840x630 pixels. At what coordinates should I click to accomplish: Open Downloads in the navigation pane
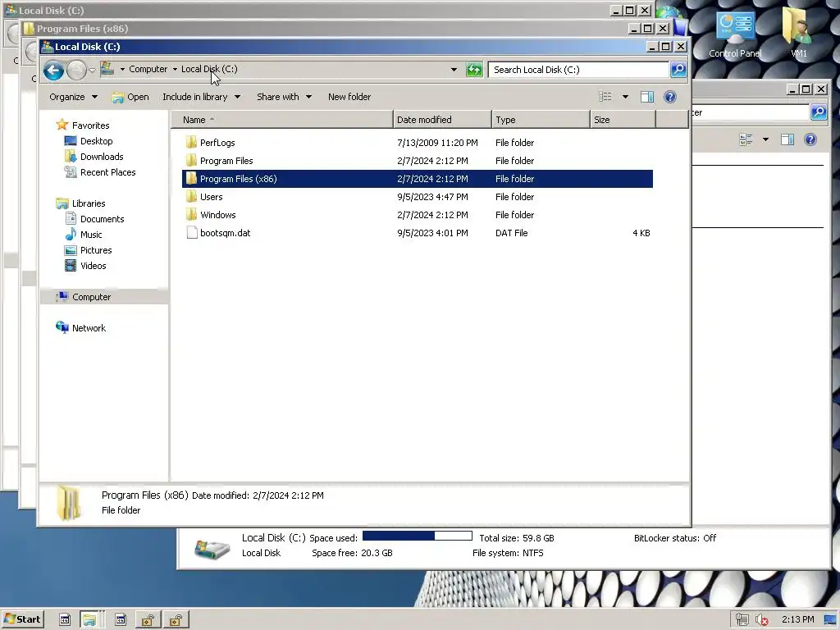click(102, 157)
